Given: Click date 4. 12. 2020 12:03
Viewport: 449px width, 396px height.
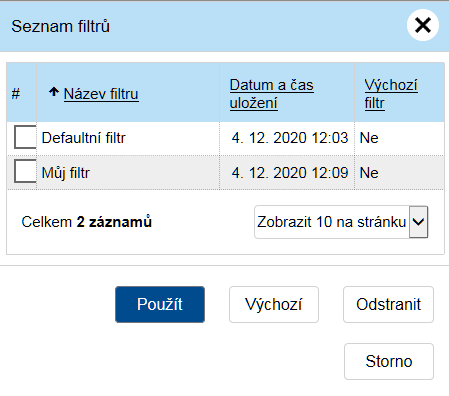Looking at the screenshot, I should [290, 138].
